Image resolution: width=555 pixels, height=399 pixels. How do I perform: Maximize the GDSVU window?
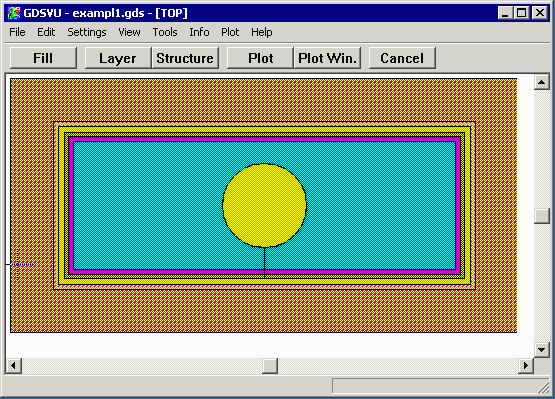coord(522,13)
